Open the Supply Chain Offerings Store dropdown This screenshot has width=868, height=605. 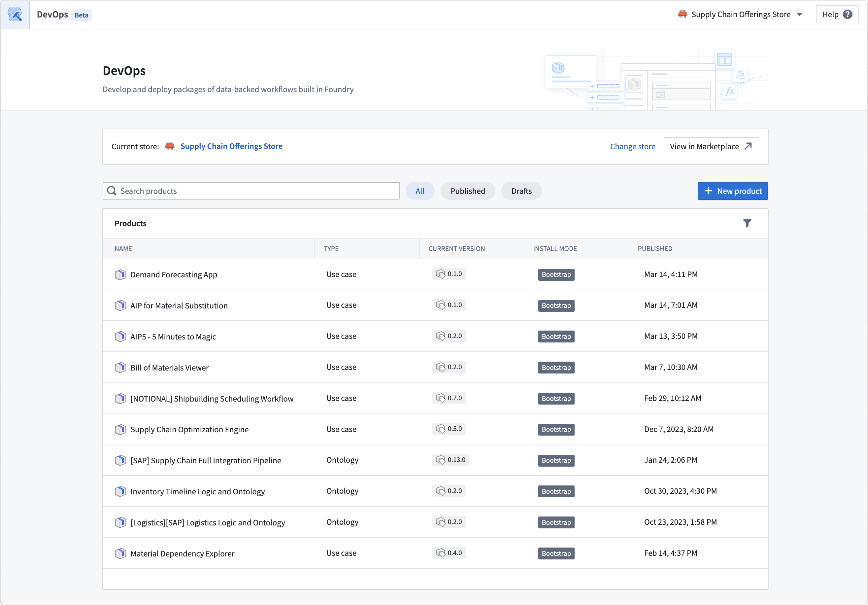740,15
